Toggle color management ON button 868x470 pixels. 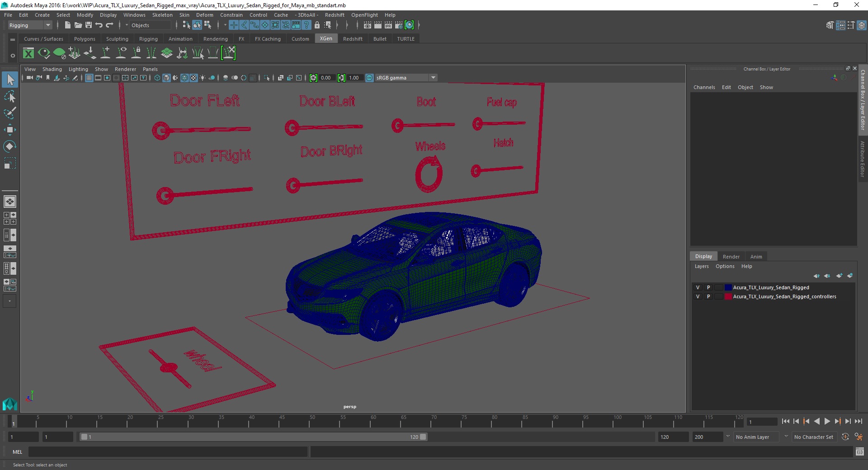369,78
